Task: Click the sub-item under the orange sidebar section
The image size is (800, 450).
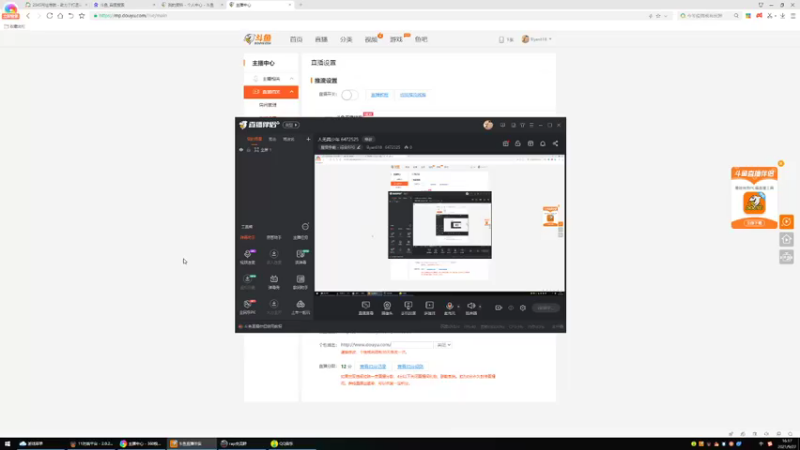Action: pos(267,105)
